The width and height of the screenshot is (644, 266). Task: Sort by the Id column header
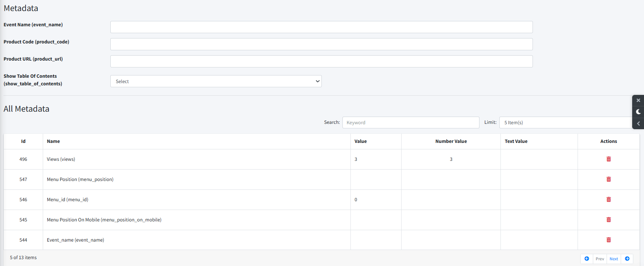23,141
